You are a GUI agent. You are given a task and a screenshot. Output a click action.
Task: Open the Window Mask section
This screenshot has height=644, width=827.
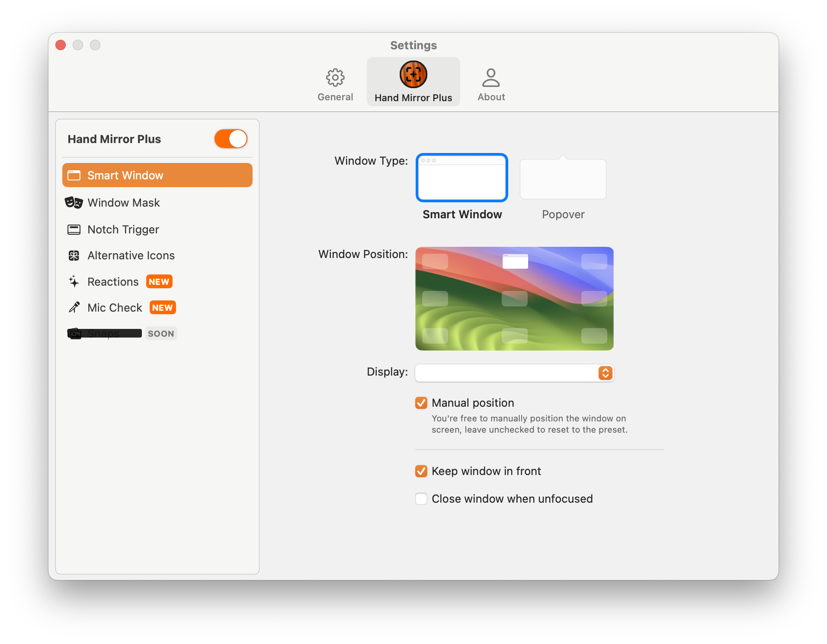click(157, 202)
